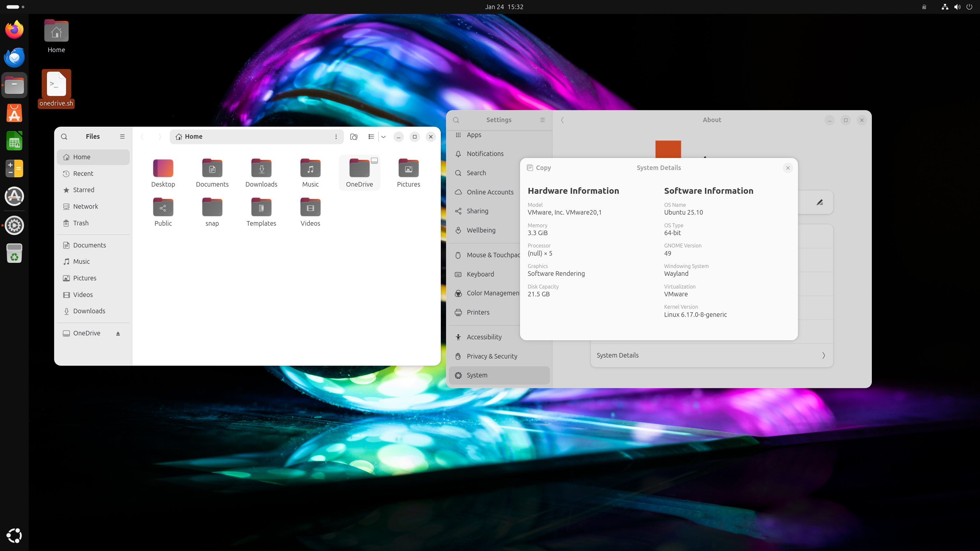Eject the OneDrive mount in the sidebar

[118, 333]
